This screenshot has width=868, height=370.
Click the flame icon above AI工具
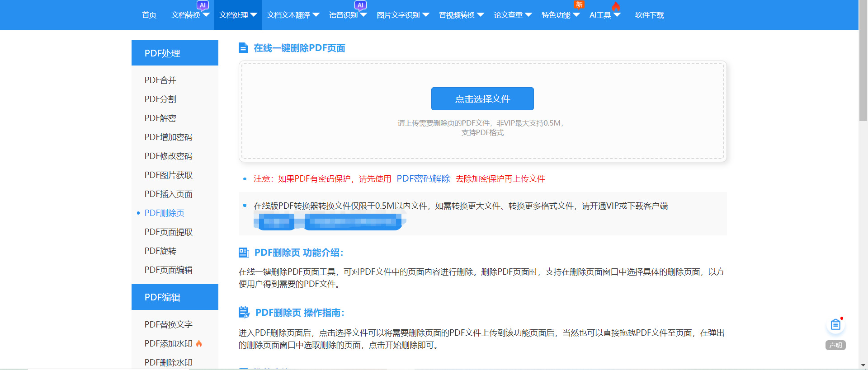[616, 6]
